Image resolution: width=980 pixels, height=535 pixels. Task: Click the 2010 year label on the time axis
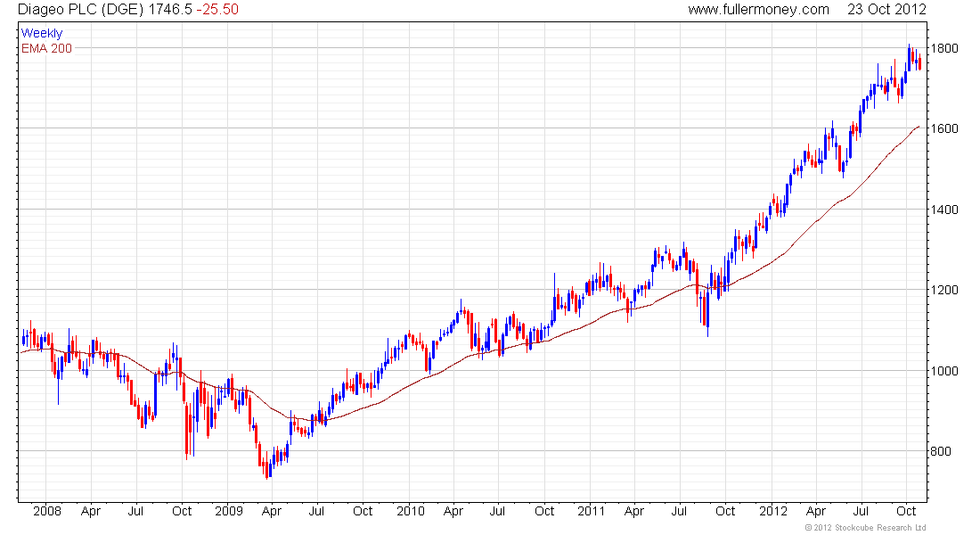coord(411,511)
